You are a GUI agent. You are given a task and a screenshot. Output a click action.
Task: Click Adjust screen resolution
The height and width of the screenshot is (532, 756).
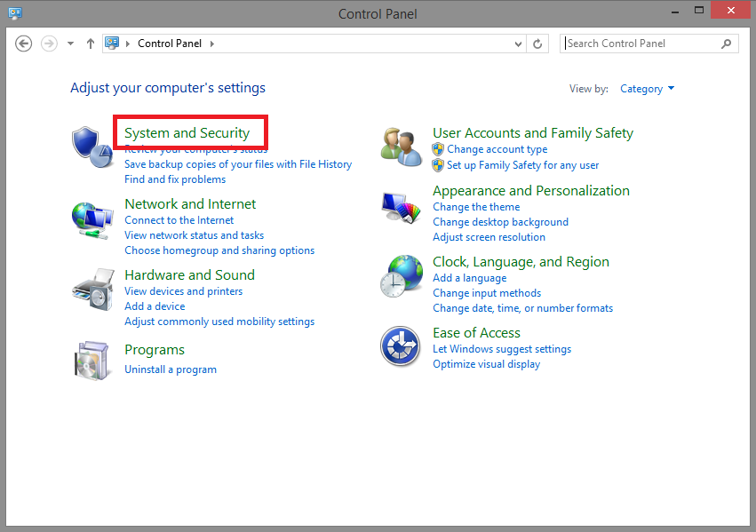pyautogui.click(x=489, y=237)
